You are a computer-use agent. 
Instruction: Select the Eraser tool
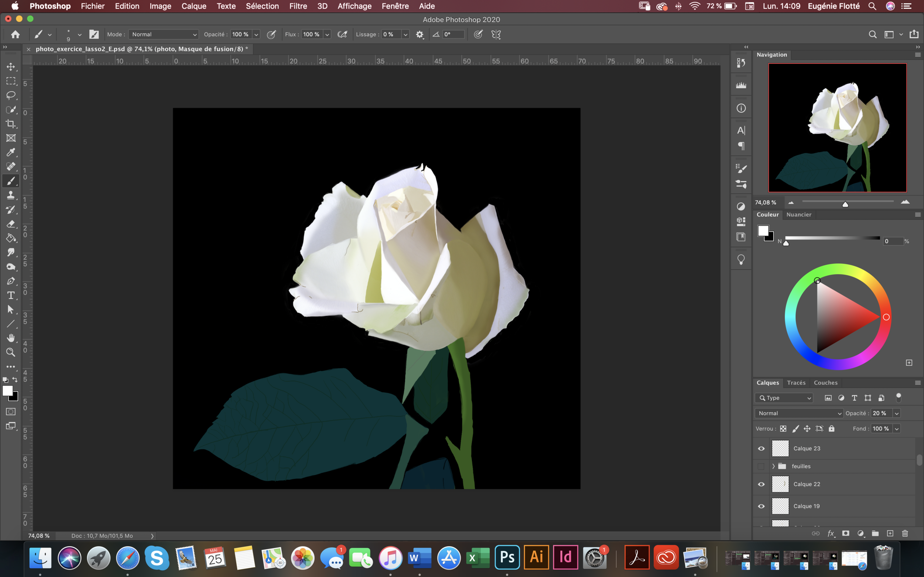11,224
